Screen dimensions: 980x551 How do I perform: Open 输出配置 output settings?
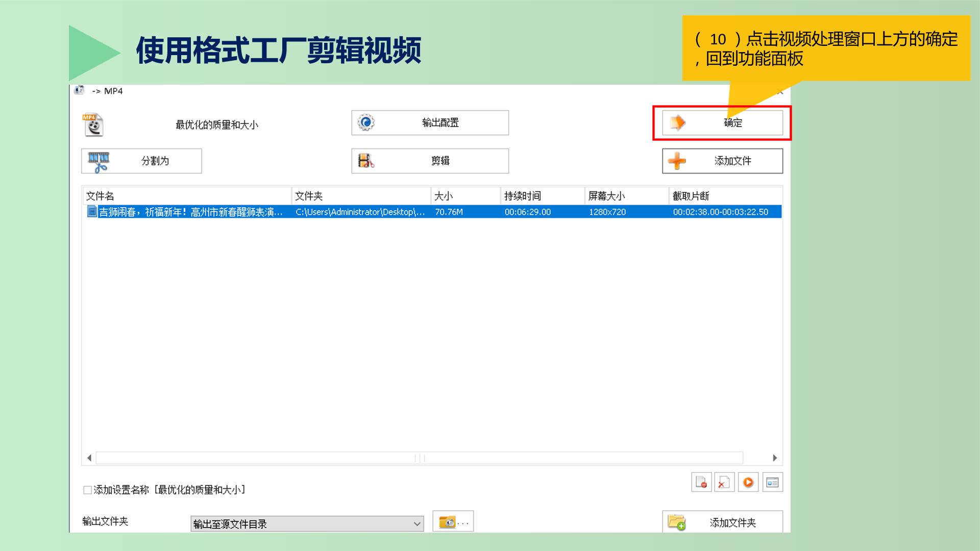[430, 122]
